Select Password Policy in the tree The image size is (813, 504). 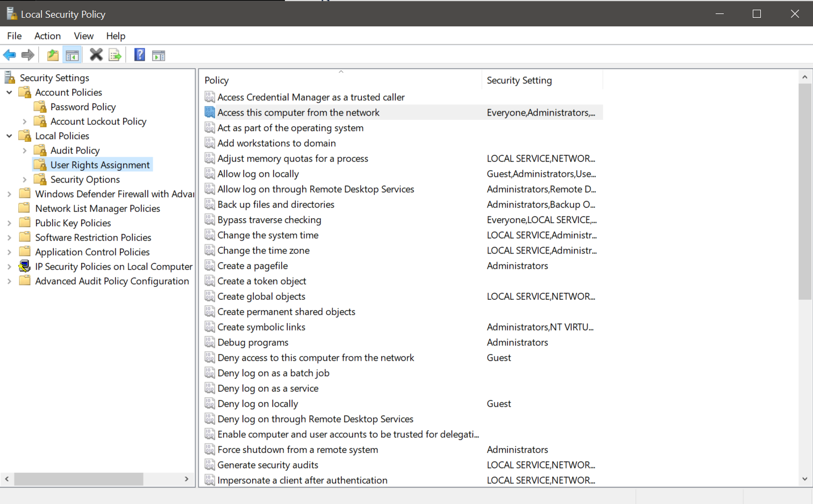(83, 107)
